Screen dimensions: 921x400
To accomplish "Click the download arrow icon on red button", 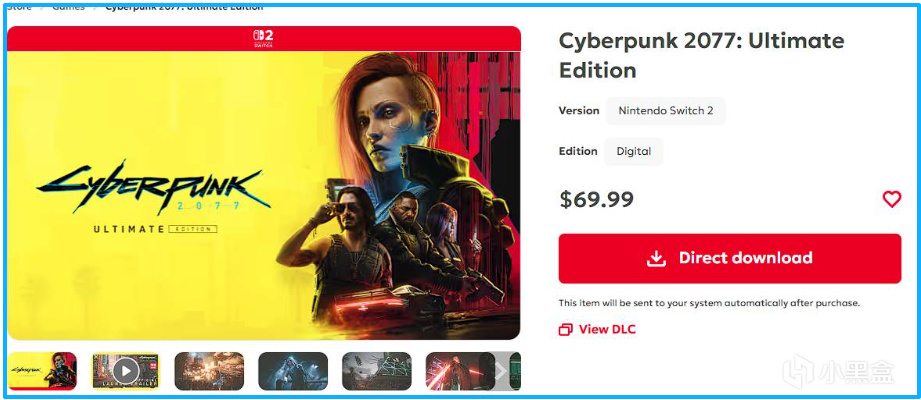I will tap(656, 258).
